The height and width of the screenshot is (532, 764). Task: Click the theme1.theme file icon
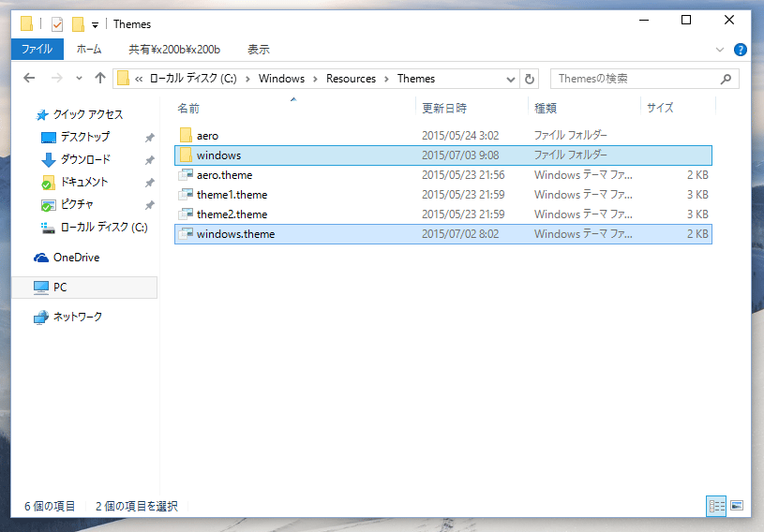(x=186, y=195)
